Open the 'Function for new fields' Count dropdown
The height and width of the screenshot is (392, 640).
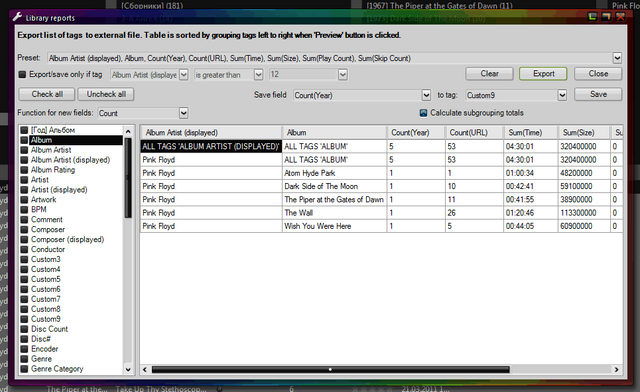click(184, 113)
